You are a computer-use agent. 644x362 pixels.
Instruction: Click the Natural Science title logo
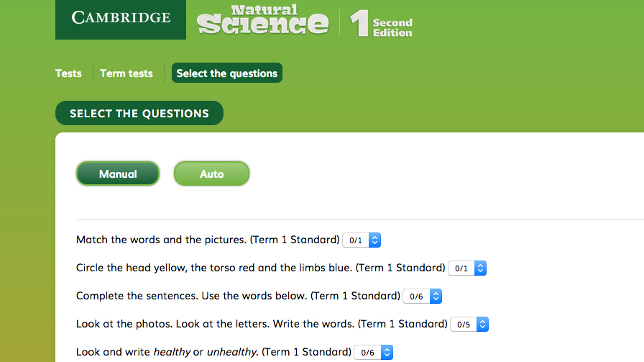click(x=263, y=19)
